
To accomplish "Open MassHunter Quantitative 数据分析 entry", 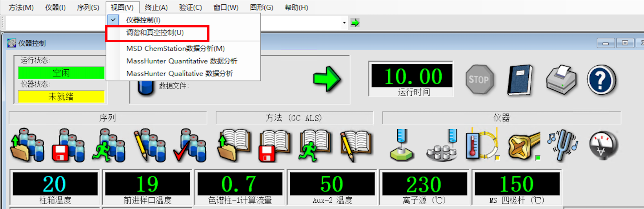I will point(182,61).
